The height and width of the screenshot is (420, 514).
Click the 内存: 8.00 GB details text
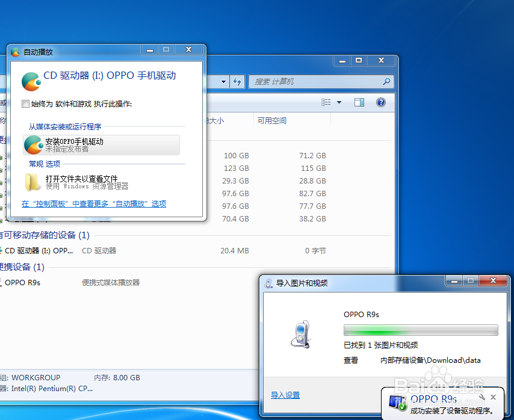(x=117, y=378)
